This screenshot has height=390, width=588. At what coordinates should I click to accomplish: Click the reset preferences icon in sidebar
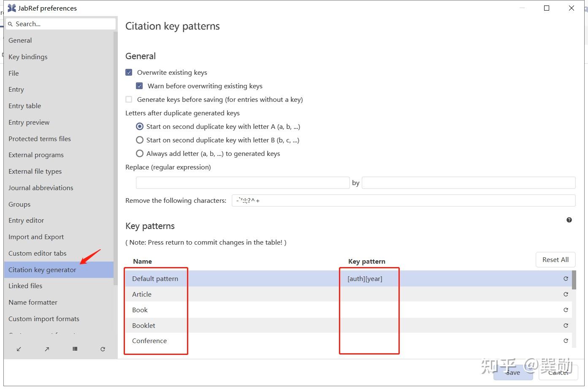(103, 349)
